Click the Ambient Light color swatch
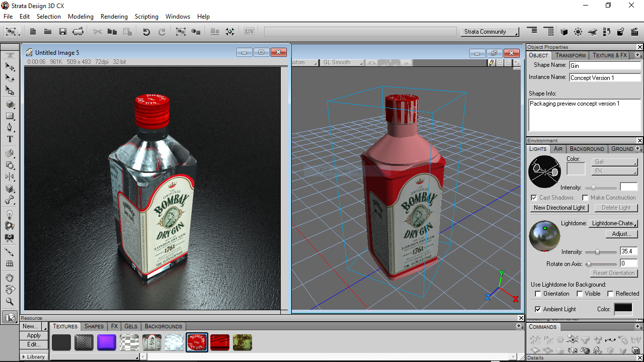The image size is (644, 362). tap(623, 309)
